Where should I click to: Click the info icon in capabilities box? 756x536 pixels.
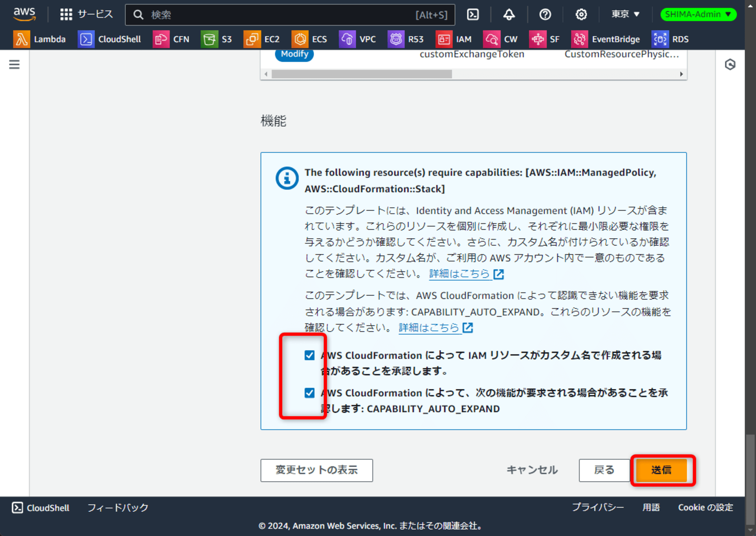click(x=287, y=178)
